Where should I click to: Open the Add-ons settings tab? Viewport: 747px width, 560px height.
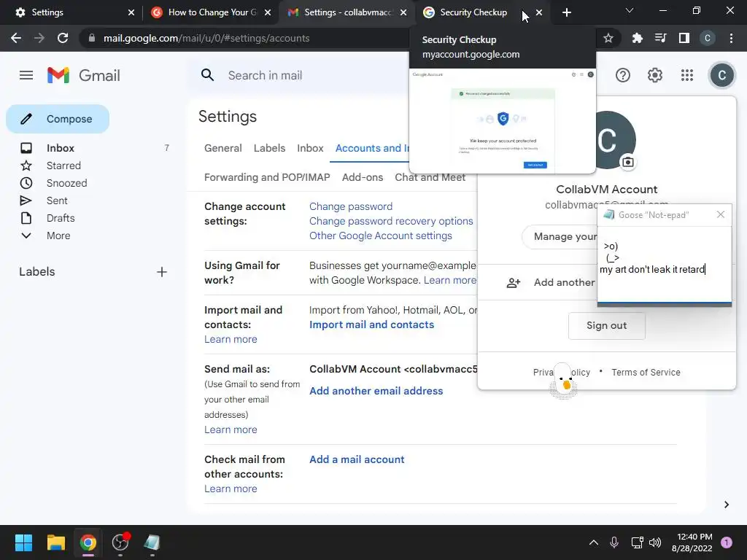pos(362,177)
